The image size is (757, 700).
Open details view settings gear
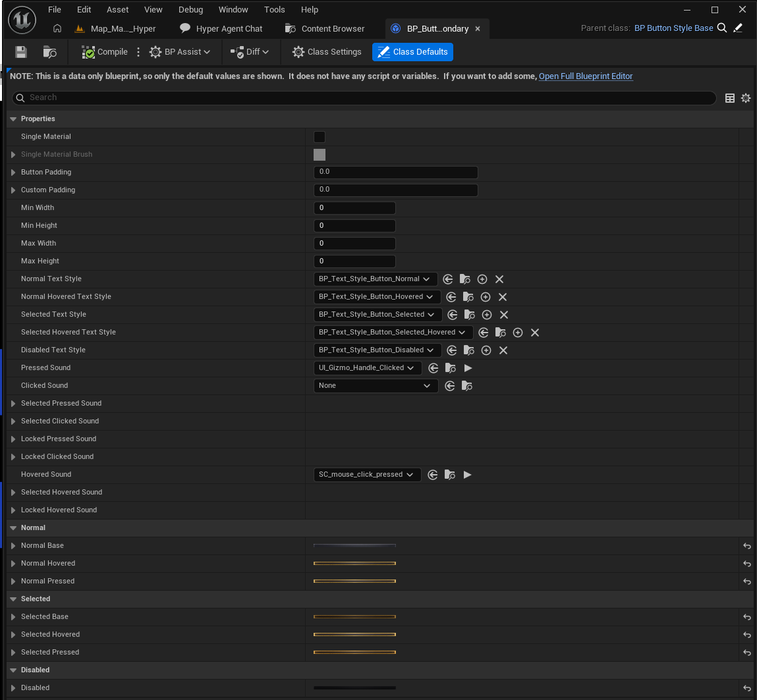[x=746, y=98]
